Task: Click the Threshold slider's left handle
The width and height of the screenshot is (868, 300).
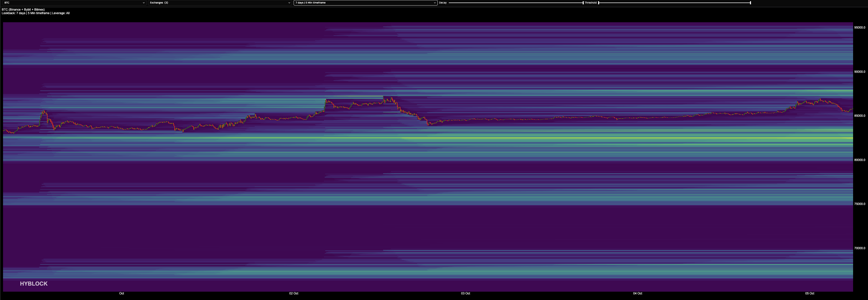Action: 598,3
